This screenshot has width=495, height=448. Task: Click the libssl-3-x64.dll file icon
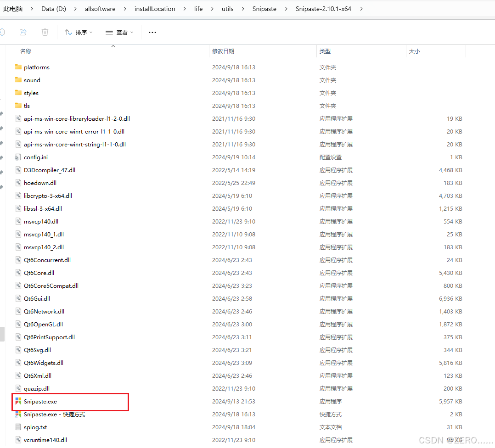[18, 208]
